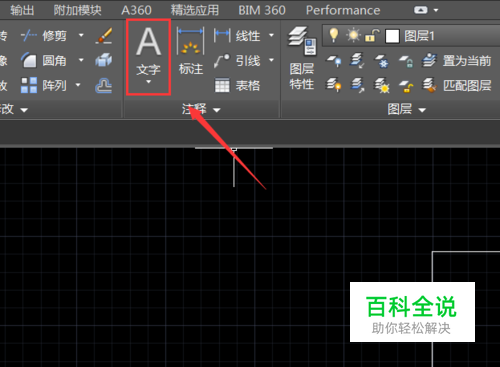Open the 附加模块 ribbon tab
The width and height of the screenshot is (500, 367).
(x=77, y=10)
